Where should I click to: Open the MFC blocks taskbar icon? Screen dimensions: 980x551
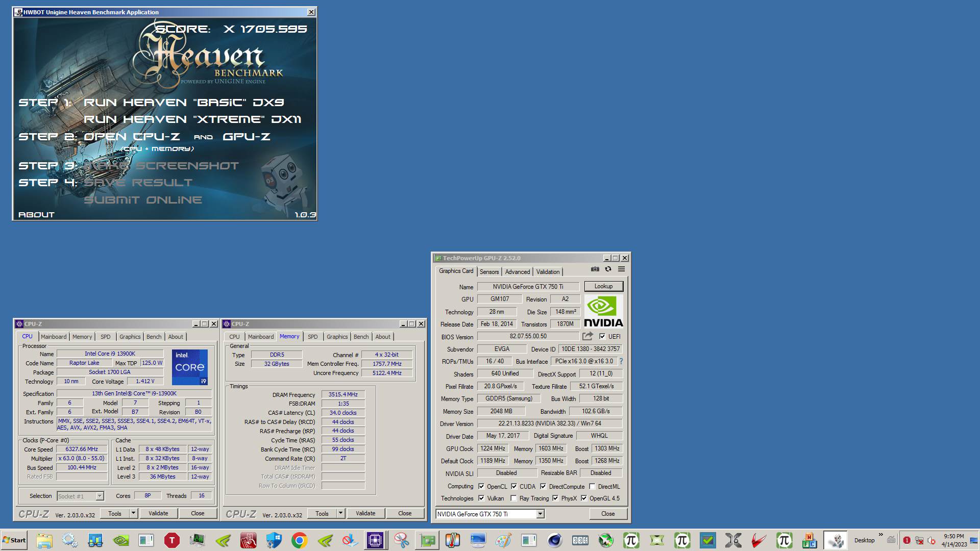pos(810,540)
